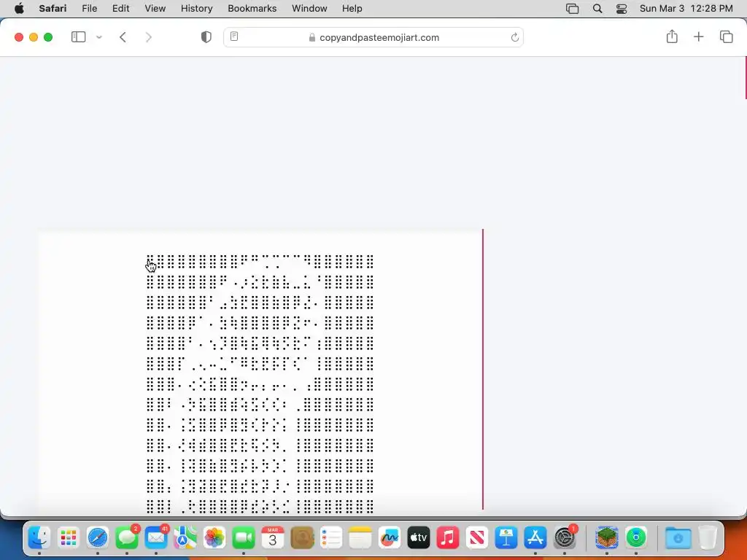Go back to the previous page
The width and height of the screenshot is (747, 560).
[123, 37]
